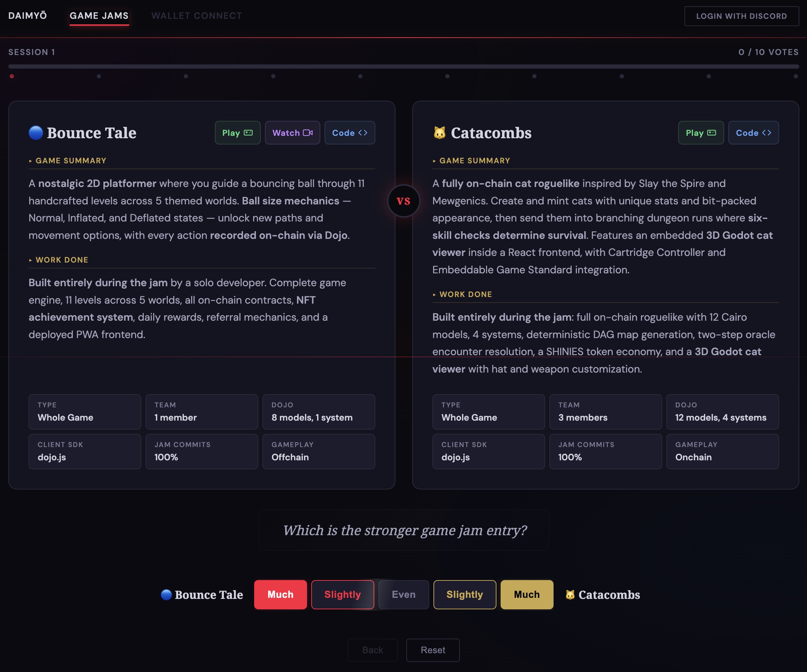Open the Game Jams tab
807x672 pixels.
pyautogui.click(x=99, y=16)
